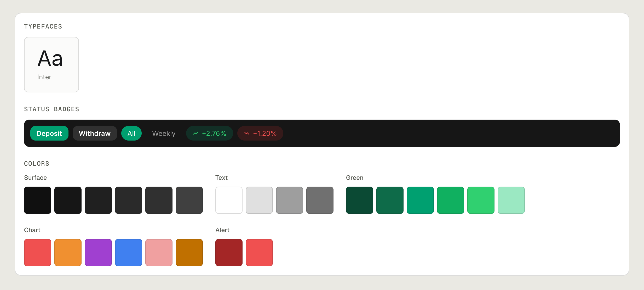The width and height of the screenshot is (644, 290).
Task: Click the STATUS BADGES section heading
Action: tap(51, 109)
